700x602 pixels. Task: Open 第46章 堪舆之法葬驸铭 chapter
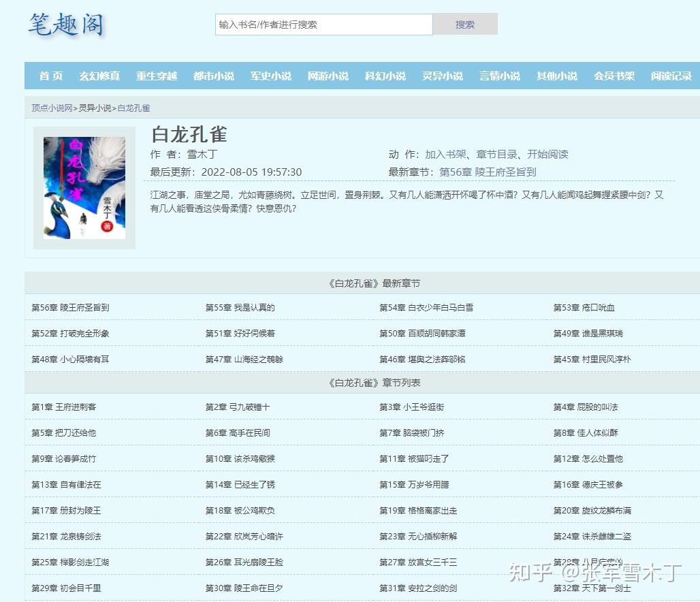click(422, 360)
